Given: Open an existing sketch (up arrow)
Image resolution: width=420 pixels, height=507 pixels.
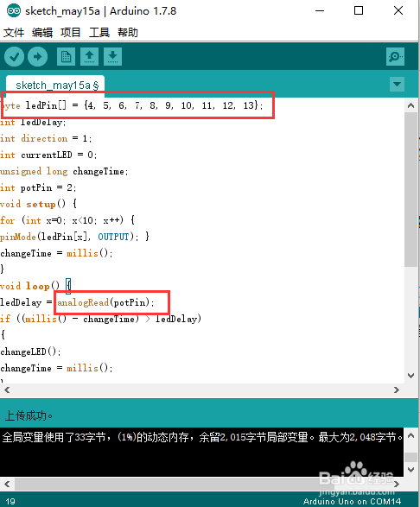Looking at the screenshot, I should tap(89, 57).
